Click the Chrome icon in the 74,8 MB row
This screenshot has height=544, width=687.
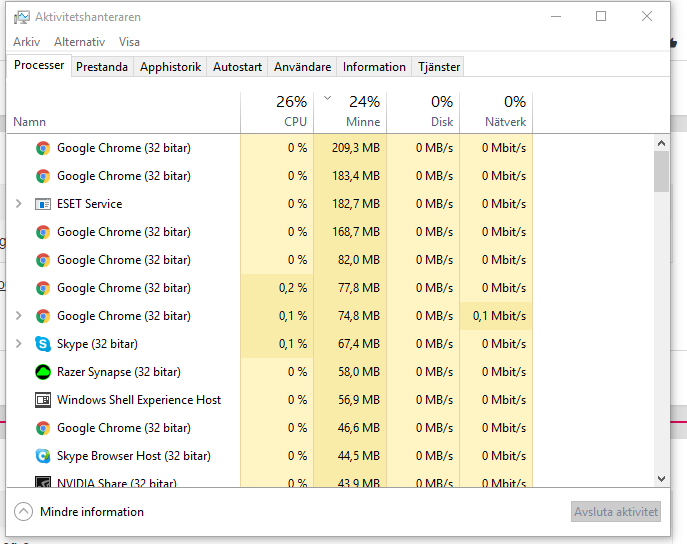click(43, 316)
